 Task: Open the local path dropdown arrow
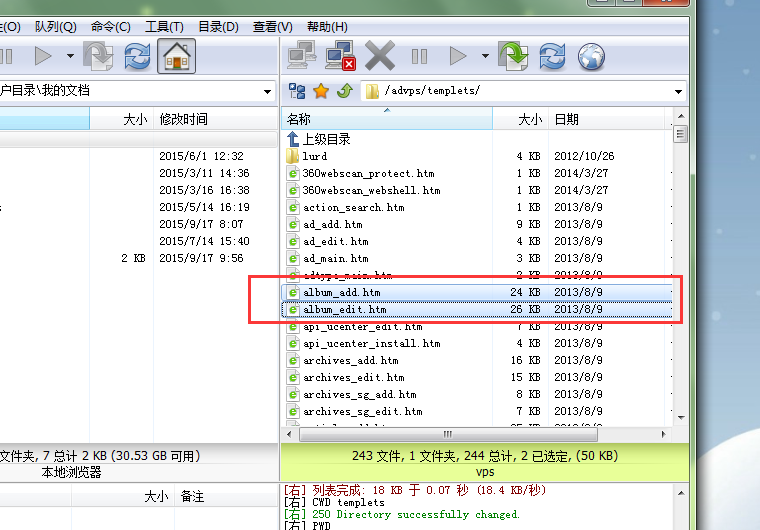click(267, 91)
